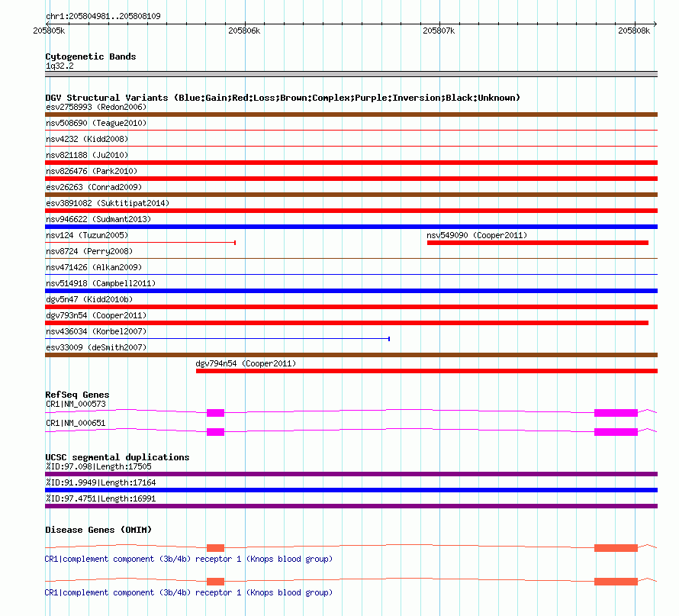Select the brown esv2758993 variant bar
The image size is (679, 616).
coord(351,114)
